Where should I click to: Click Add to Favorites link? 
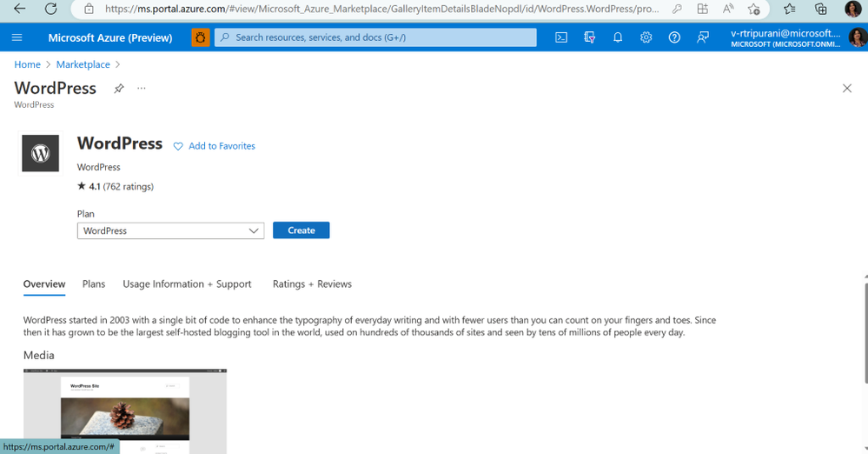point(222,146)
